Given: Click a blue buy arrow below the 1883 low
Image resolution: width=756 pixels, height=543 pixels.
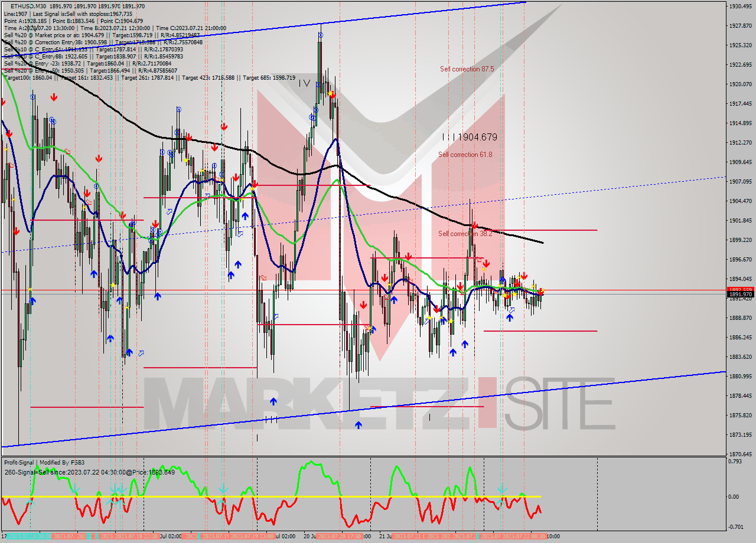Looking at the screenshot, I should (x=359, y=424).
